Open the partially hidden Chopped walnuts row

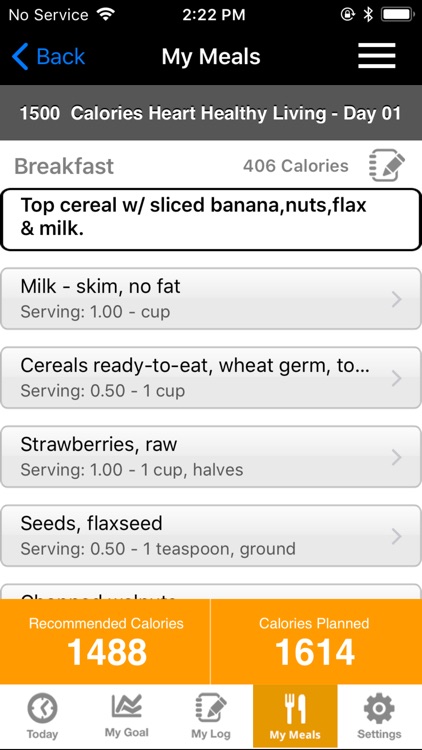211,591
